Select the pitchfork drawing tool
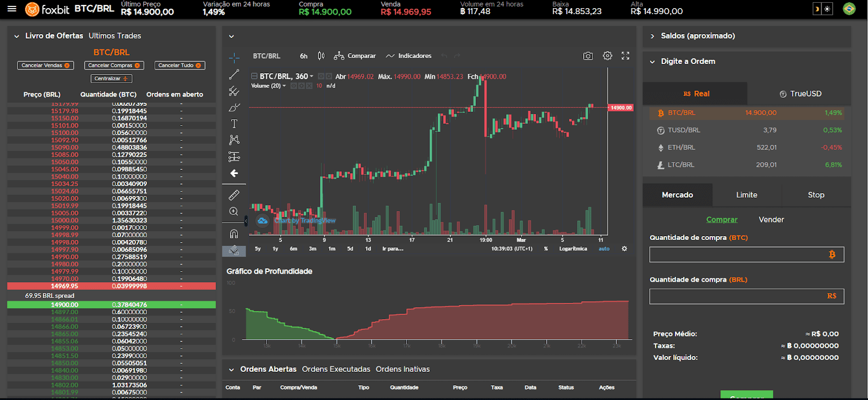868x400 pixels. tap(234, 91)
